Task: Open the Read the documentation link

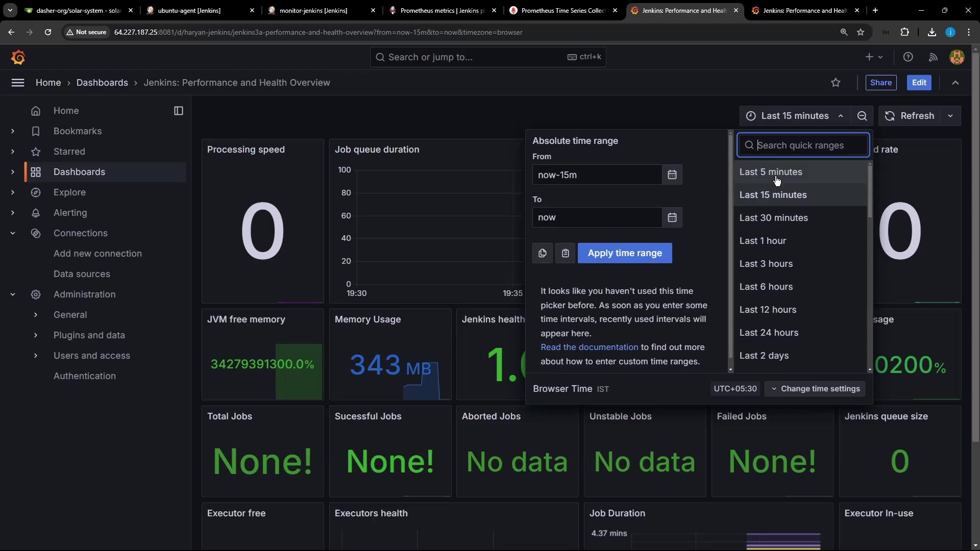Action: [x=589, y=347]
